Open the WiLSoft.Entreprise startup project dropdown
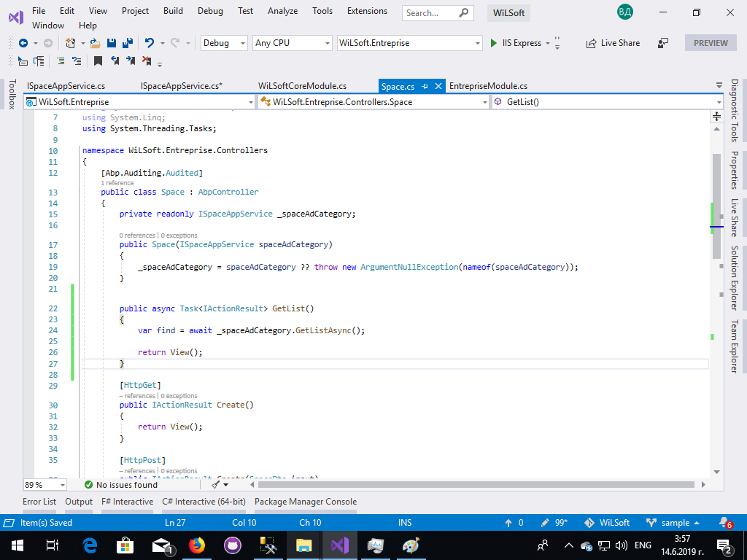 410,43
